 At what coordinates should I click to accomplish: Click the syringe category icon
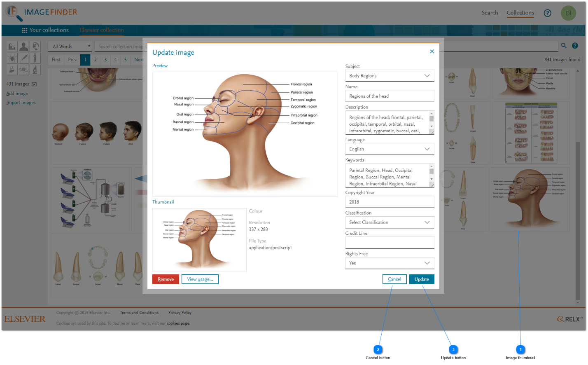24,58
